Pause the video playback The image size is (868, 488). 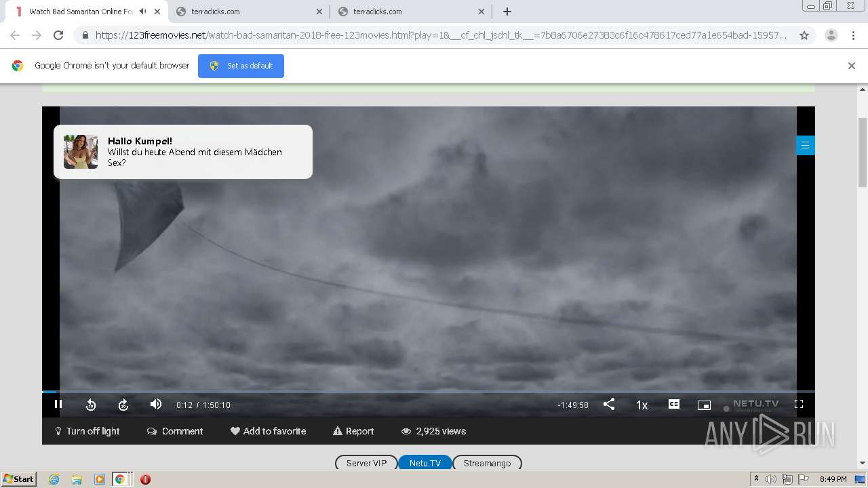coord(58,405)
